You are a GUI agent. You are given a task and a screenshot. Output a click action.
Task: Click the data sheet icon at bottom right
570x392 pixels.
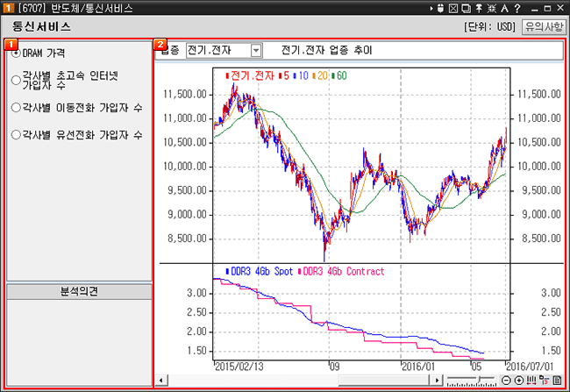tap(557, 381)
